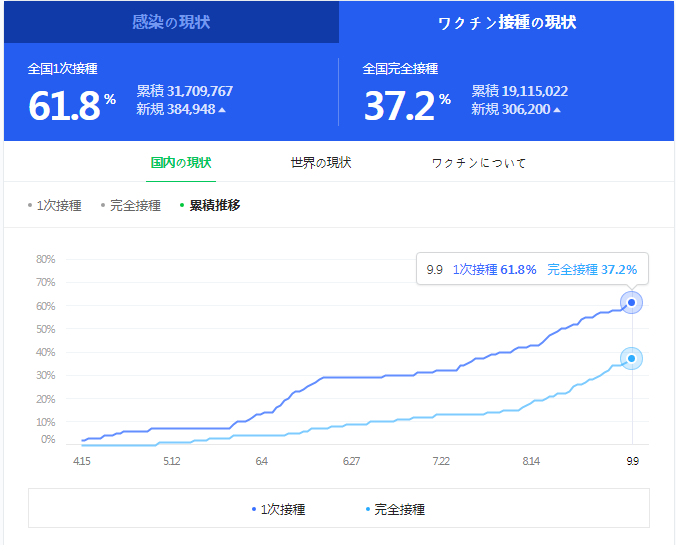Image resolution: width=676 pixels, height=545 pixels.
Task: Open the 世界の現状 sub-tab
Action: coord(321,163)
